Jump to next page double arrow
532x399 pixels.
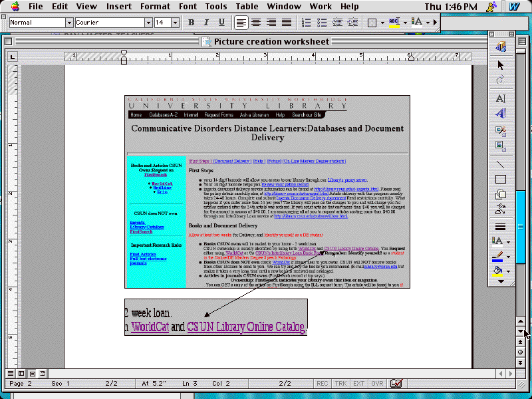(521, 363)
